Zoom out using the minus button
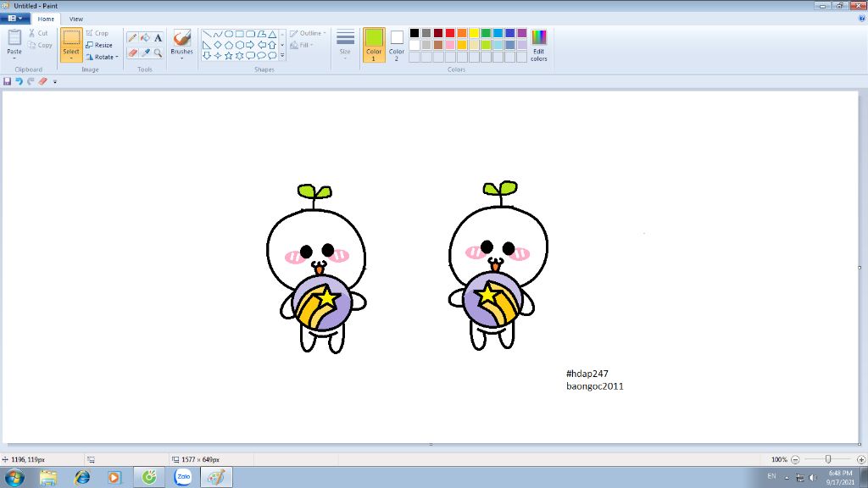 click(795, 459)
